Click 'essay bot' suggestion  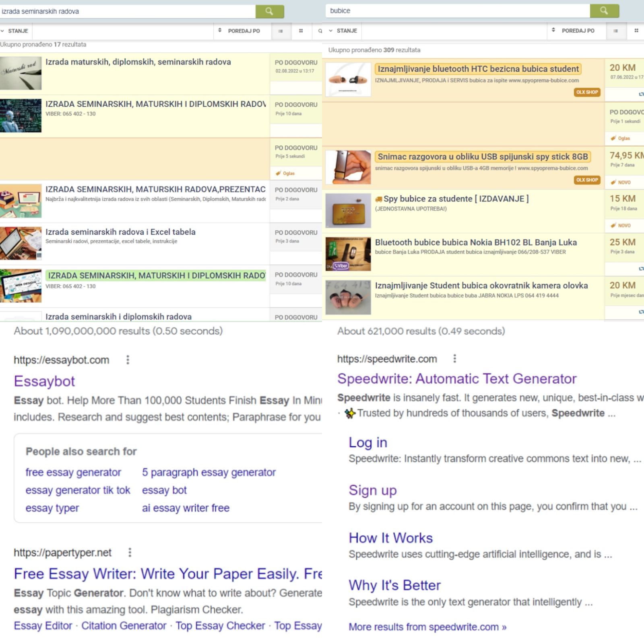point(164,490)
